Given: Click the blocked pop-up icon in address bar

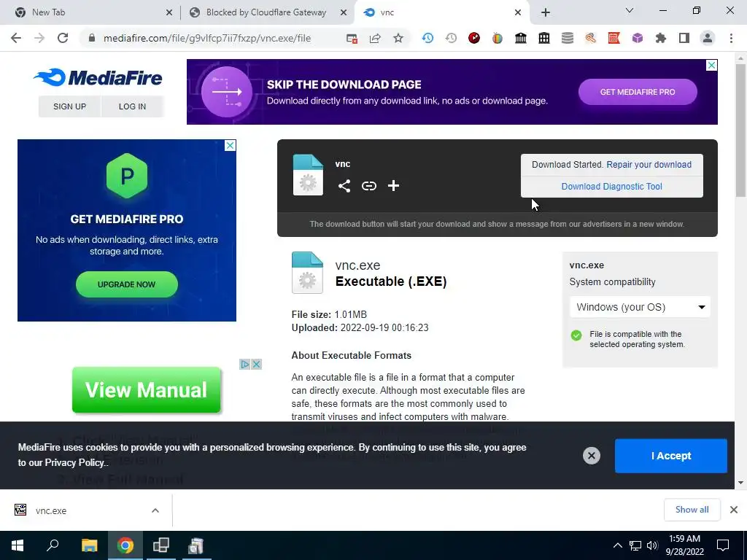Looking at the screenshot, I should click(x=352, y=39).
